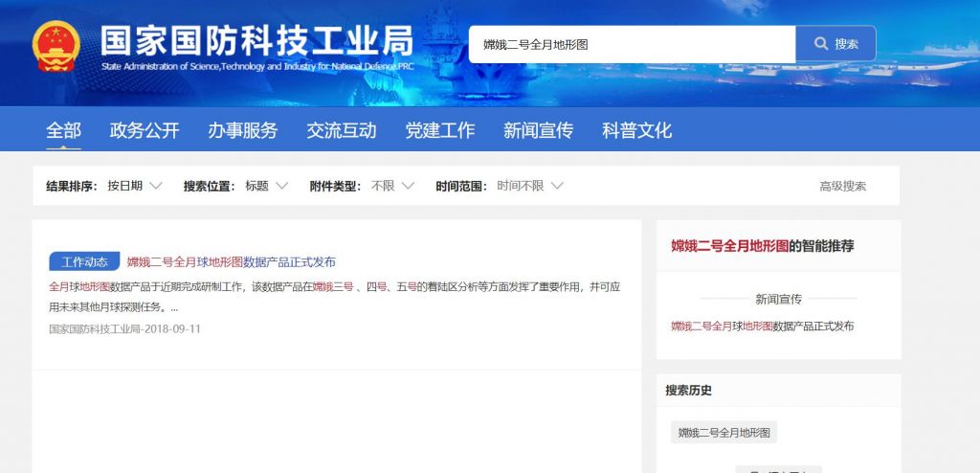Go to the 交流互动 tab
980x473 pixels.
[342, 130]
